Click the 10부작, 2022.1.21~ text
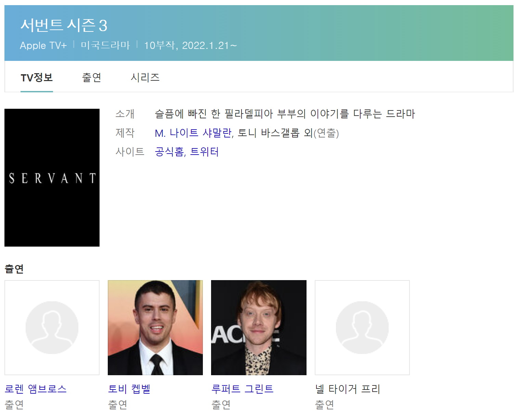 coord(190,45)
